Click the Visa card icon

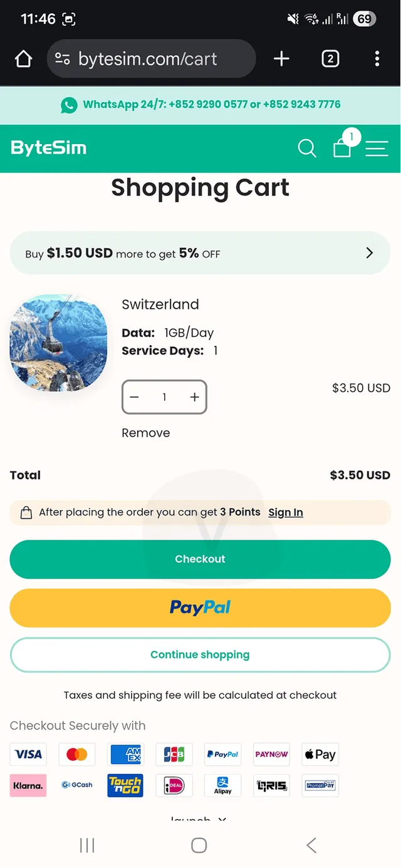28,754
